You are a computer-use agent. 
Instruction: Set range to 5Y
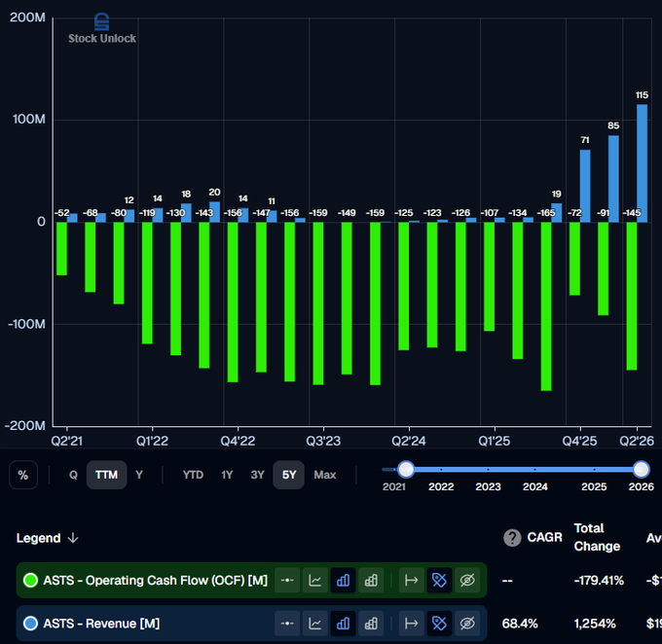289,475
